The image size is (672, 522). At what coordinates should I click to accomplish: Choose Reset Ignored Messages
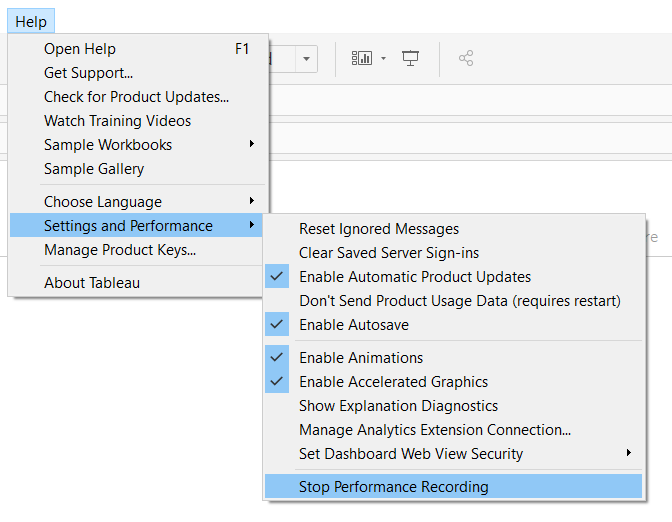tap(379, 229)
